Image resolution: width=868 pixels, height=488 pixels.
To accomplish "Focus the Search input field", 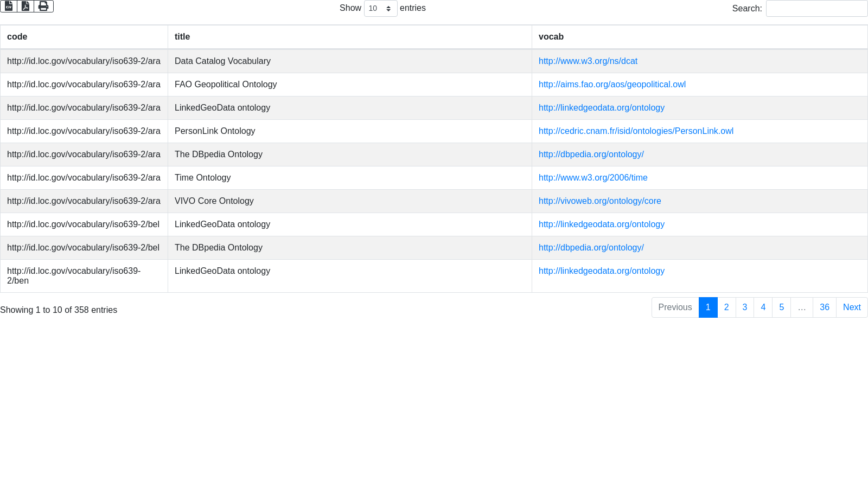I will [816, 9].
